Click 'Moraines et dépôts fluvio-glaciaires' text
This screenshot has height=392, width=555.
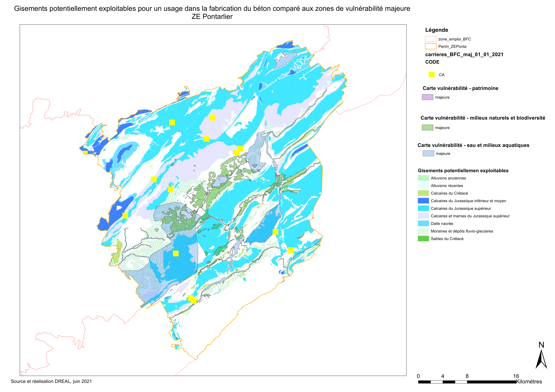(462, 231)
